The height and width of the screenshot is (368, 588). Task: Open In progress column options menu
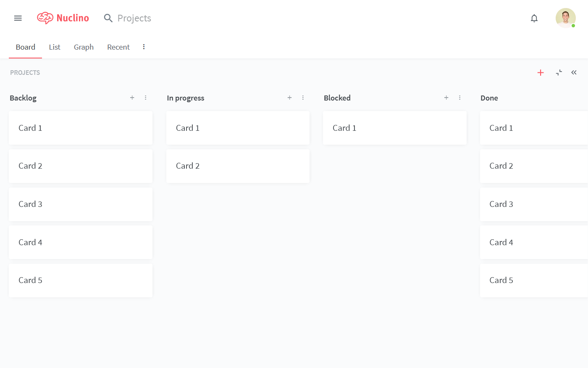click(x=303, y=98)
